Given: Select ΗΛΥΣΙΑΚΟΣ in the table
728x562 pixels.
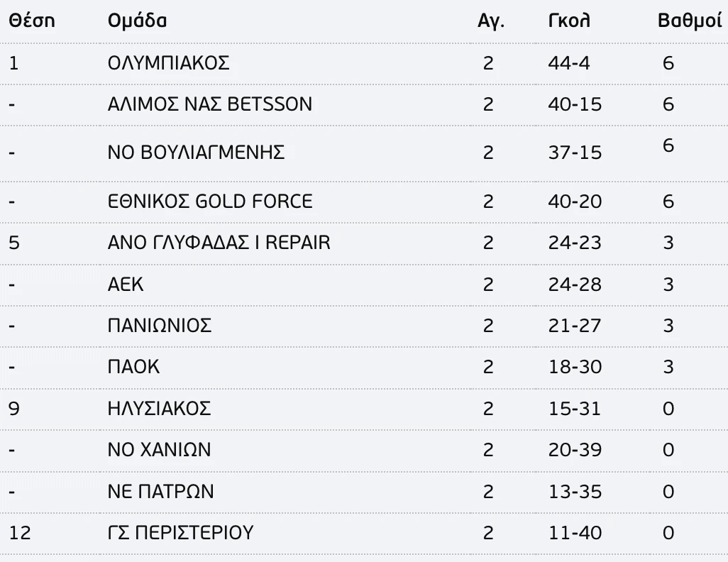Looking at the screenshot, I should coord(160,409).
